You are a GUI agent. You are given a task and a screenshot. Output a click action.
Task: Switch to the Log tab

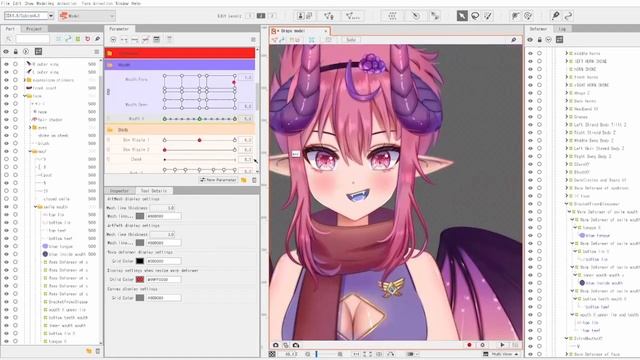coord(562,29)
